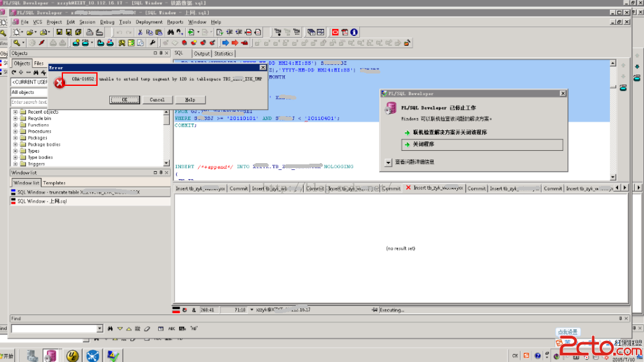Choose 联机检查解决方案并关闭该程序 option
This screenshot has height=362, width=644.
[x=450, y=132]
